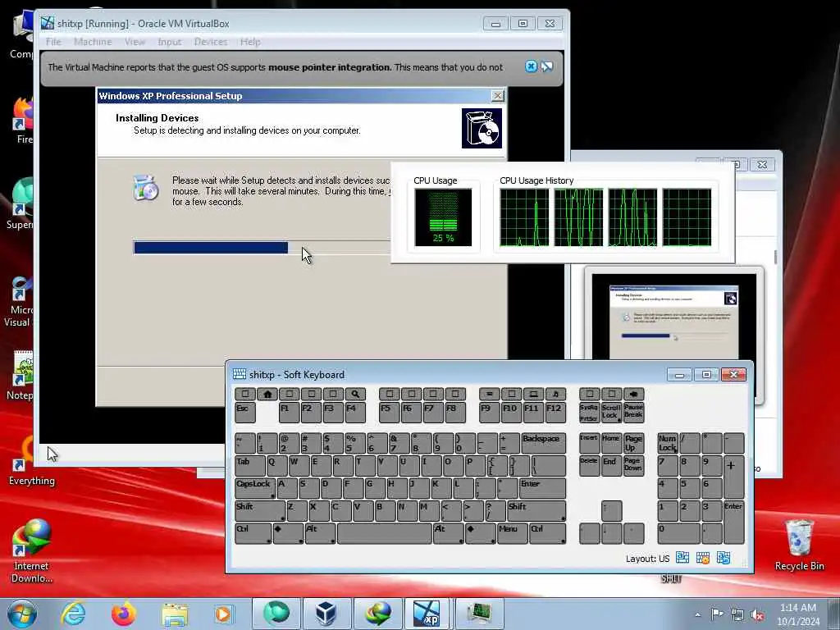840x630 pixels.
Task: Click the Layout: US label
Action: click(648, 559)
